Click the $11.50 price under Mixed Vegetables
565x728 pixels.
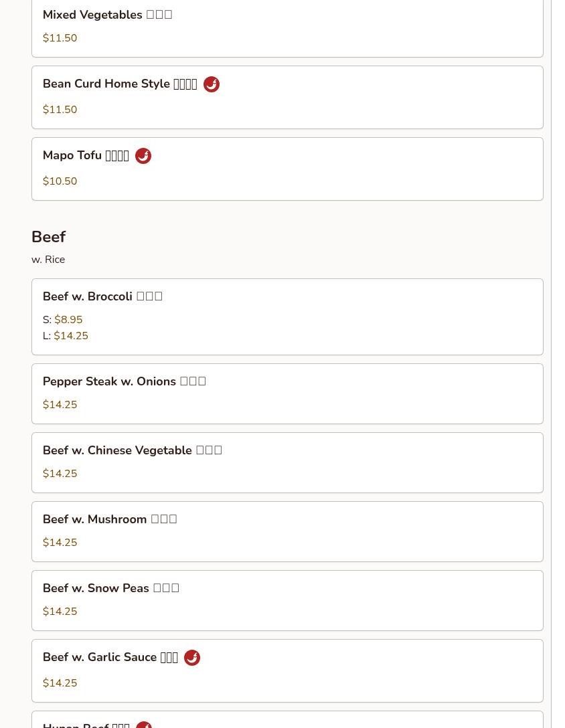60,38
